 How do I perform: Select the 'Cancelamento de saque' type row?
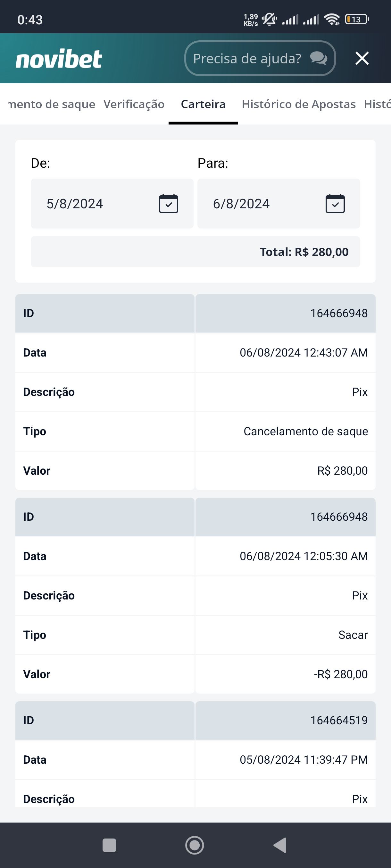tap(195, 431)
